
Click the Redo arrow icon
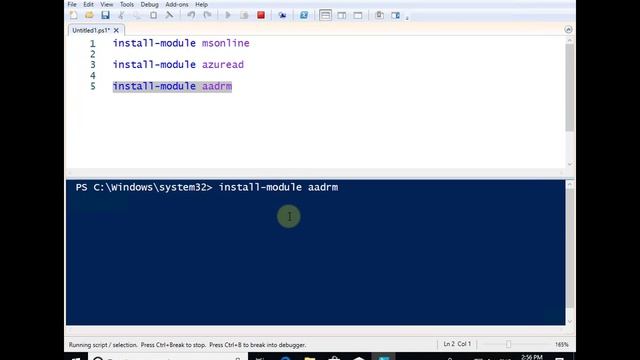(207, 16)
